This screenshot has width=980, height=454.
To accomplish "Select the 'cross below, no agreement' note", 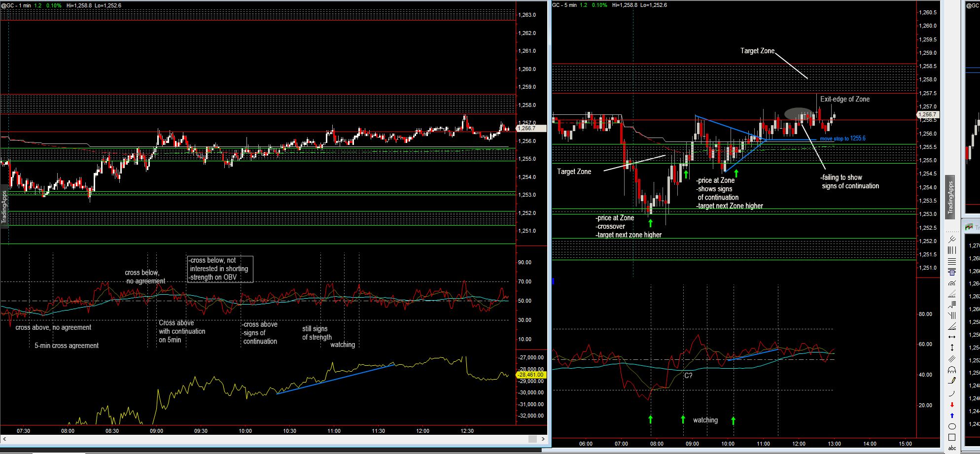I will (x=145, y=277).
